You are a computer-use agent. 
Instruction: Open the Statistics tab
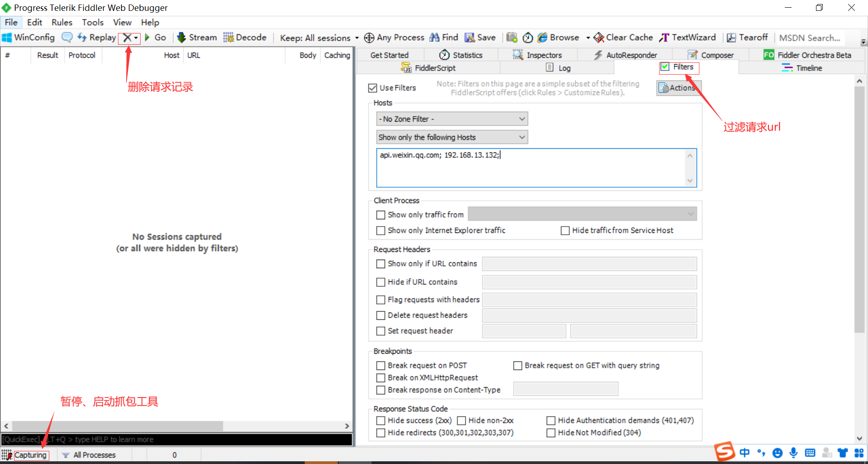[461, 55]
